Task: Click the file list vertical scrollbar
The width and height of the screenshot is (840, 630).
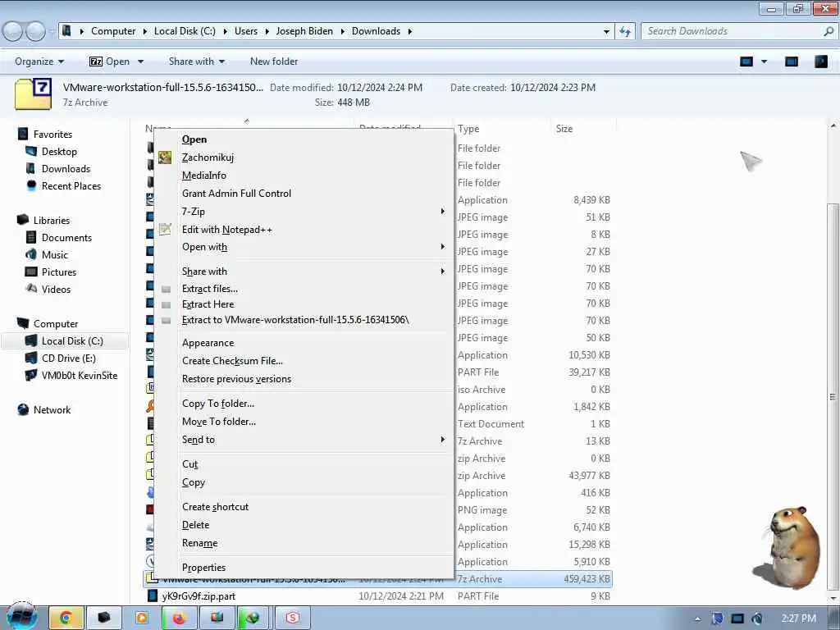Action: 833,396
